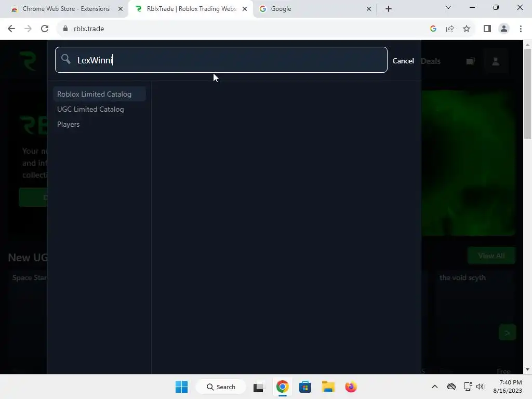
Task: Switch to Chrome Web Store tab
Action: tap(66, 9)
